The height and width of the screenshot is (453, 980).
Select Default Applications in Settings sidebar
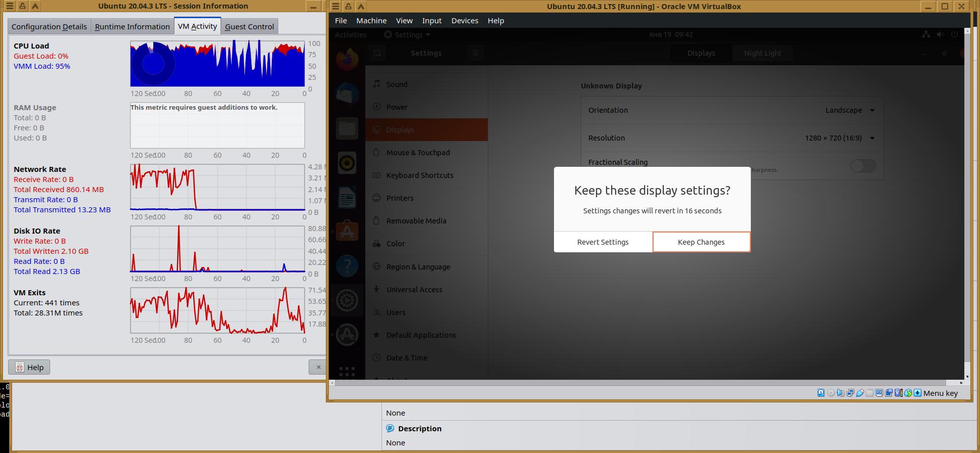427,335
